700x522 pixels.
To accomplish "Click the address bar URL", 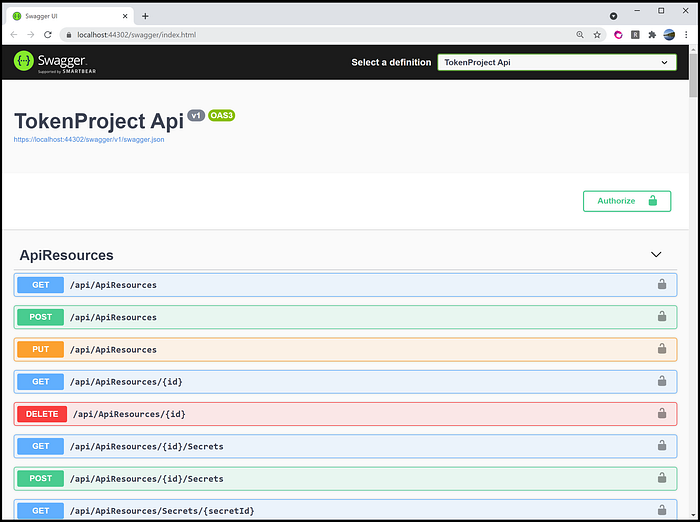I will click(x=137, y=35).
